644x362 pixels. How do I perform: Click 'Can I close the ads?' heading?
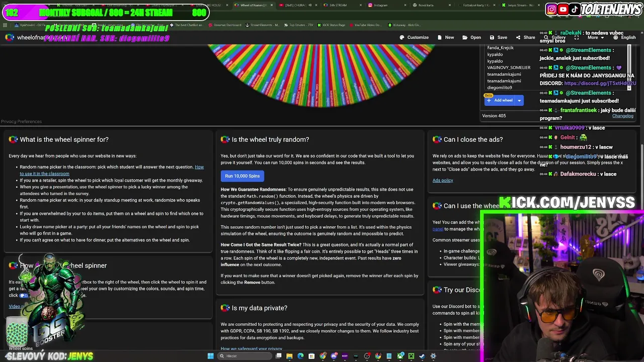coord(473,139)
